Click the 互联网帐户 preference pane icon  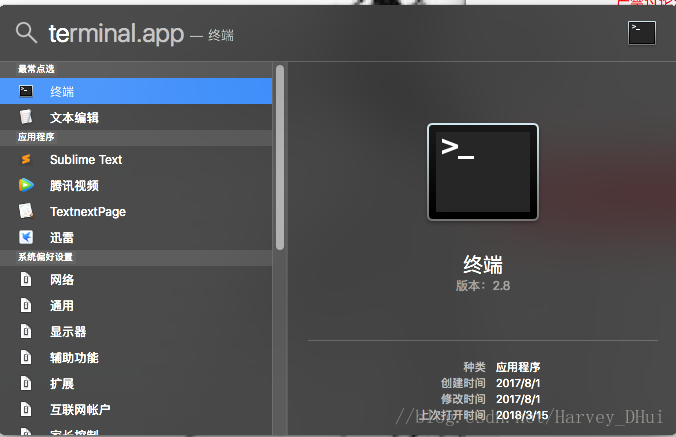(26, 409)
